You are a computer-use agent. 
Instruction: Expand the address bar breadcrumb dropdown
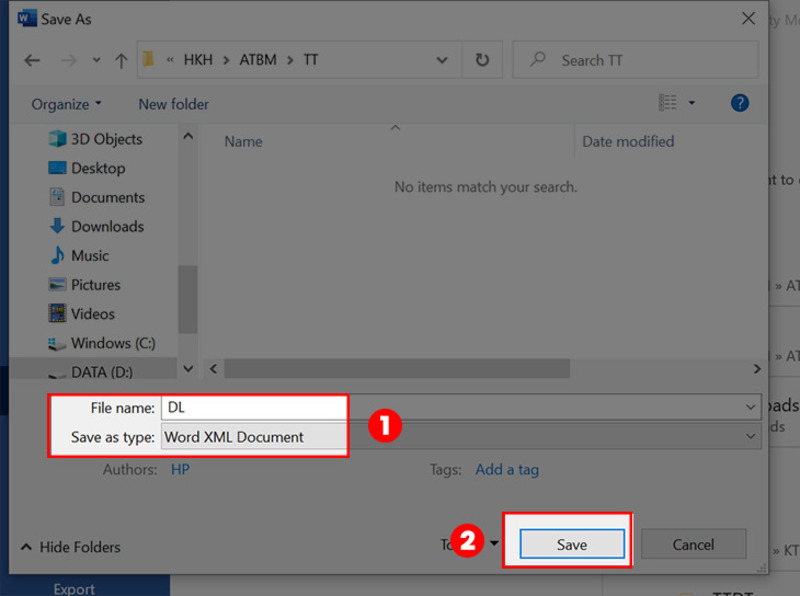tap(442, 60)
